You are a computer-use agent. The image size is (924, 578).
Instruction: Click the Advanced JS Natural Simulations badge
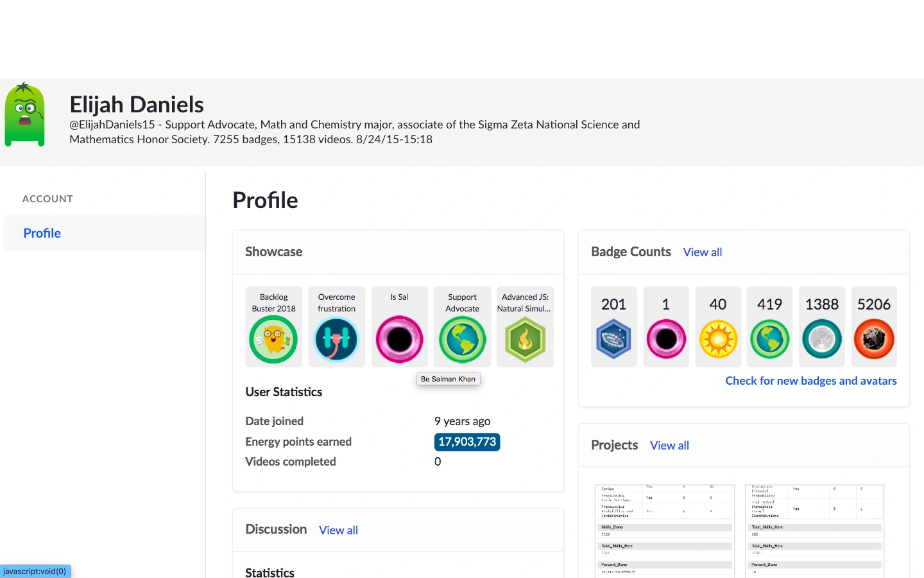pos(525,339)
